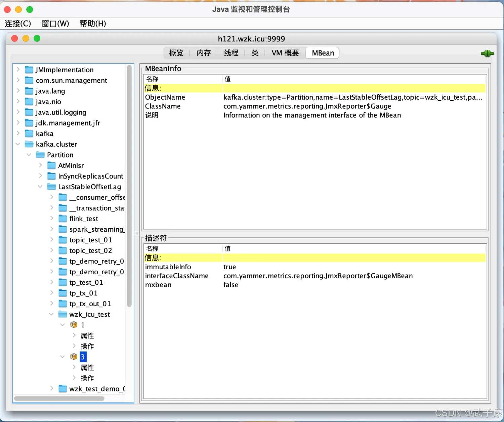Click the InSyncReplicasCount folder icon
The image size is (504, 422).
(51, 176)
